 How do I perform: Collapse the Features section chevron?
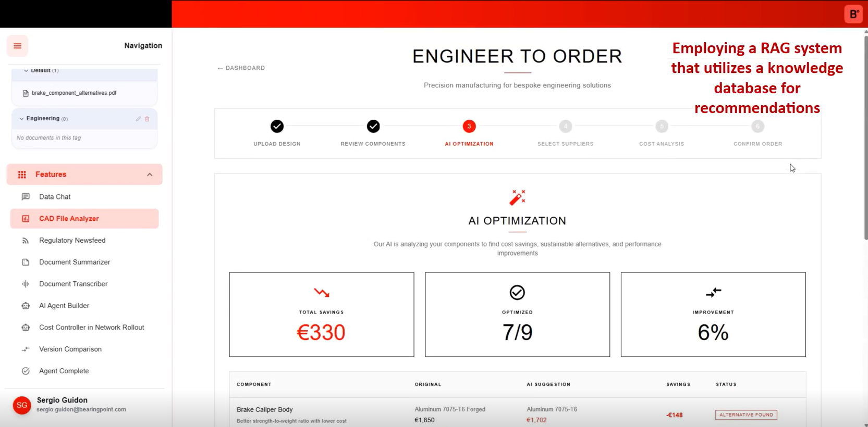tap(150, 174)
